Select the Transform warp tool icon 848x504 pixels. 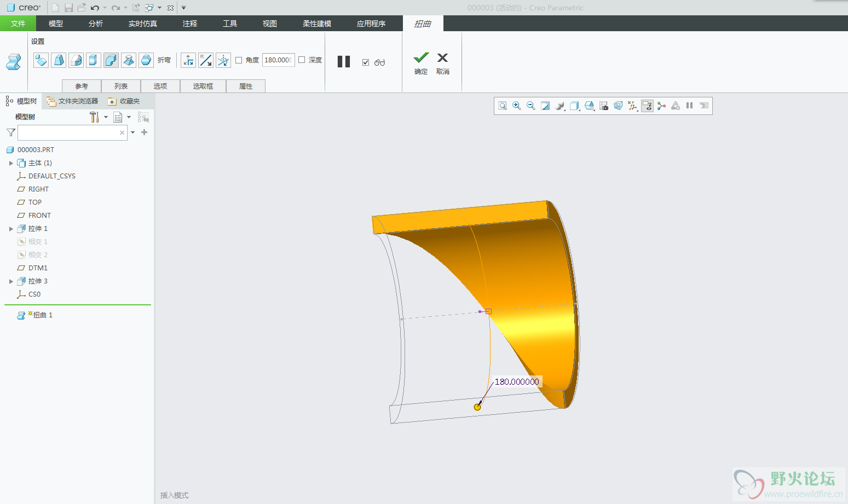click(41, 60)
